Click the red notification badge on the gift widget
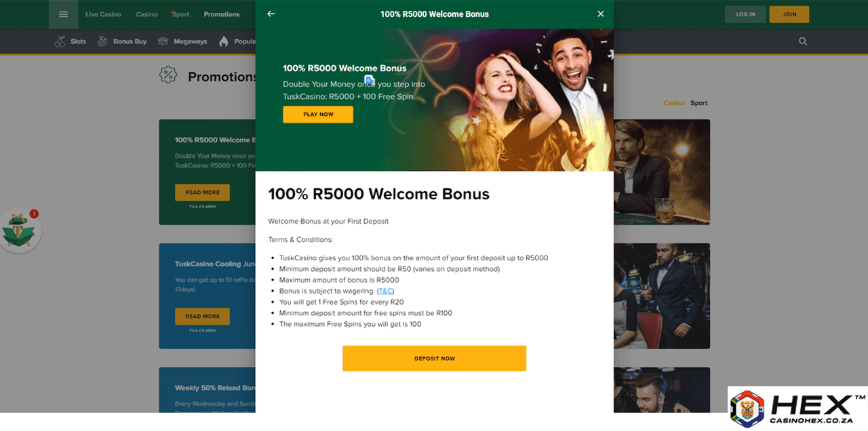Screen dimensions: 868x431 coord(34,214)
